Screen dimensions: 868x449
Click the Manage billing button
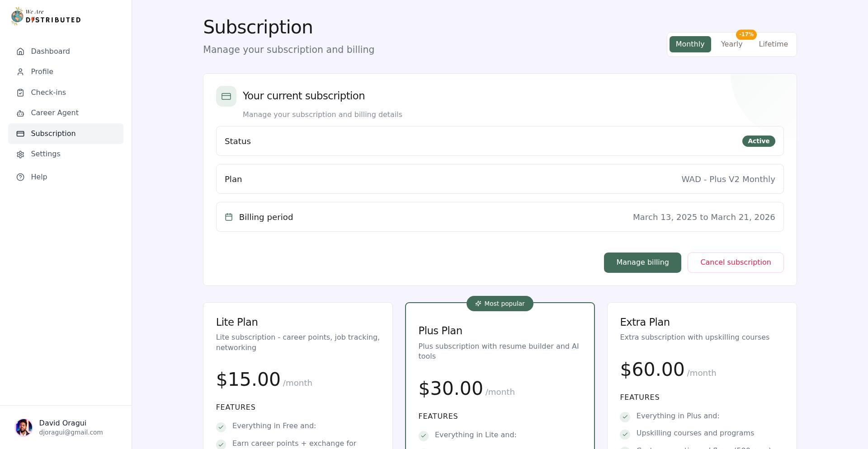tap(642, 262)
